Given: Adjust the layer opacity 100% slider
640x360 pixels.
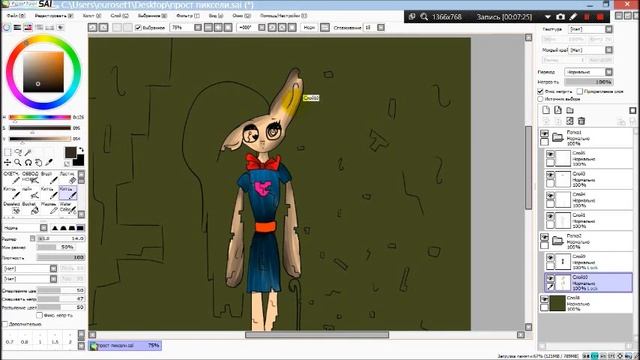Looking at the screenshot, I should (x=589, y=82).
